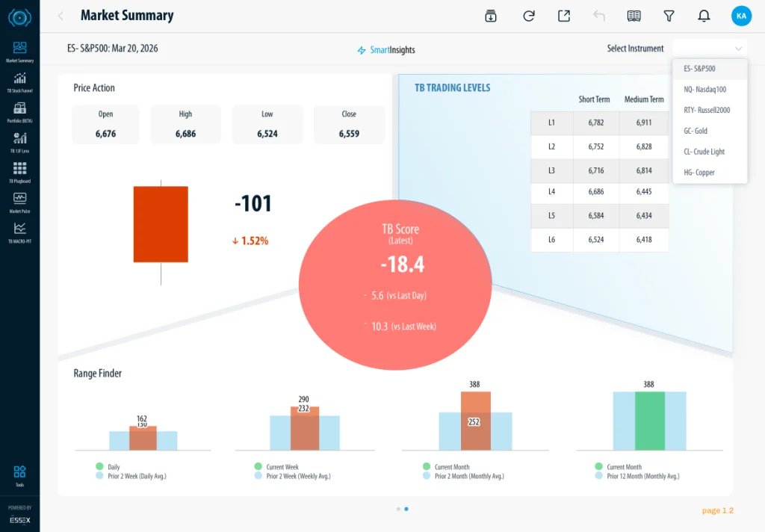
Task: Choose GC- Gold in the instrument dropdown
Action: [696, 131]
